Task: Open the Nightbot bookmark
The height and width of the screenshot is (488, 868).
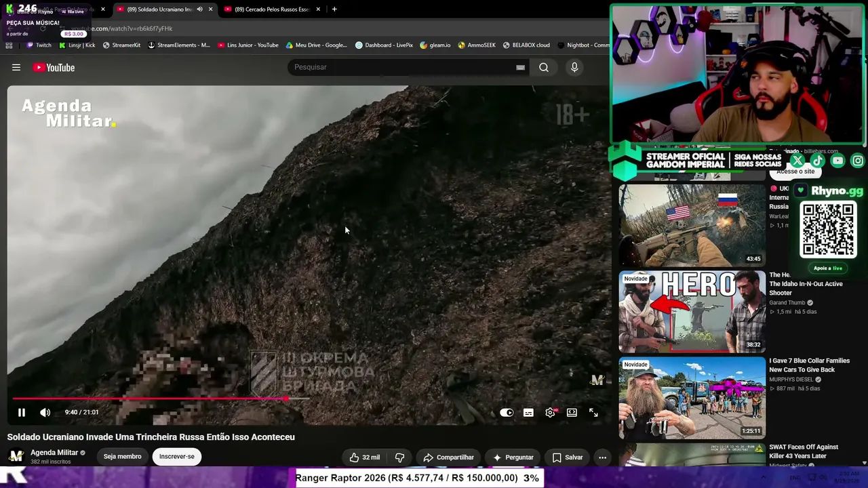Action: [583, 45]
